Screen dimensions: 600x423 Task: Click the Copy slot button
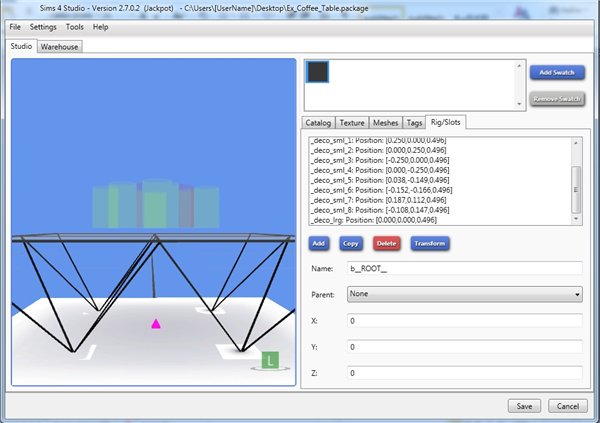pos(350,243)
